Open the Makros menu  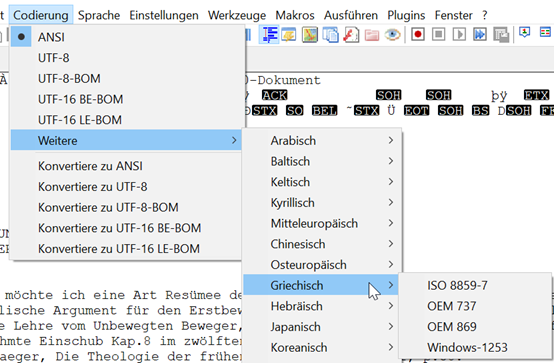295,15
